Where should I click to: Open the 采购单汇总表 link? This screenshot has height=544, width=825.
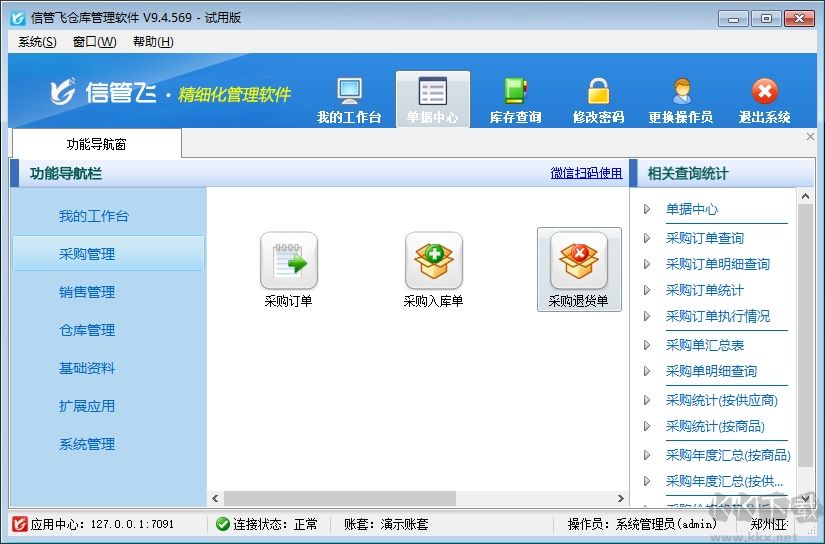[x=705, y=345]
